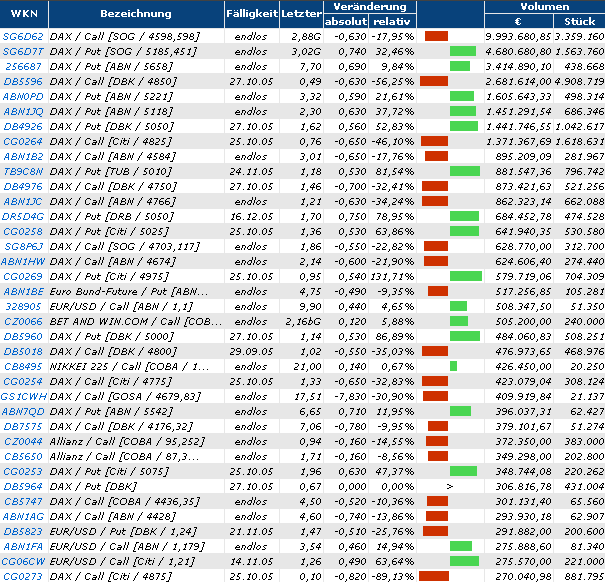Open WKN link CG06CW

pos(23,562)
